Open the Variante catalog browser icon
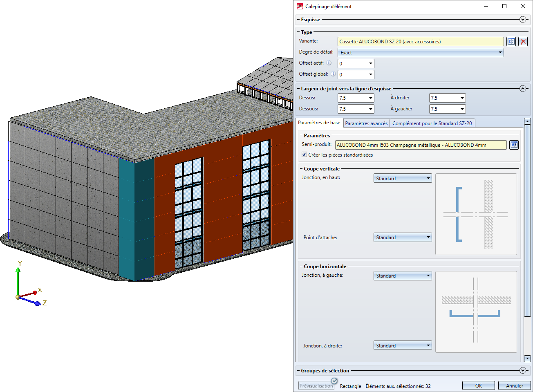The height and width of the screenshot is (392, 533). click(x=511, y=42)
